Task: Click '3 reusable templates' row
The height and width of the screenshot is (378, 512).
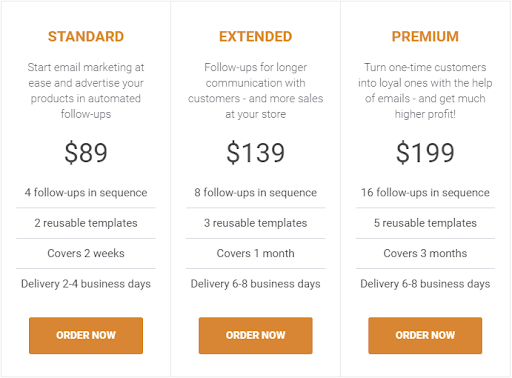Action: [256, 223]
